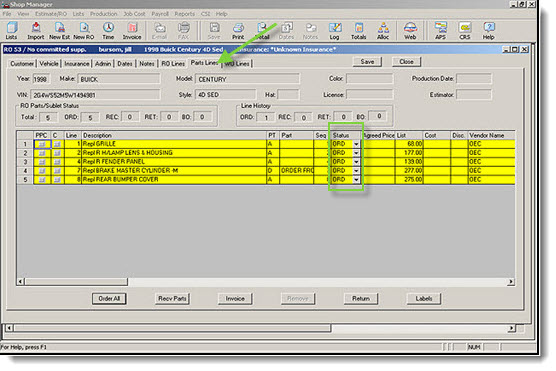Screen dimensions: 556x371
Task: Switch to the Admin tab
Action: pyautogui.click(x=103, y=64)
